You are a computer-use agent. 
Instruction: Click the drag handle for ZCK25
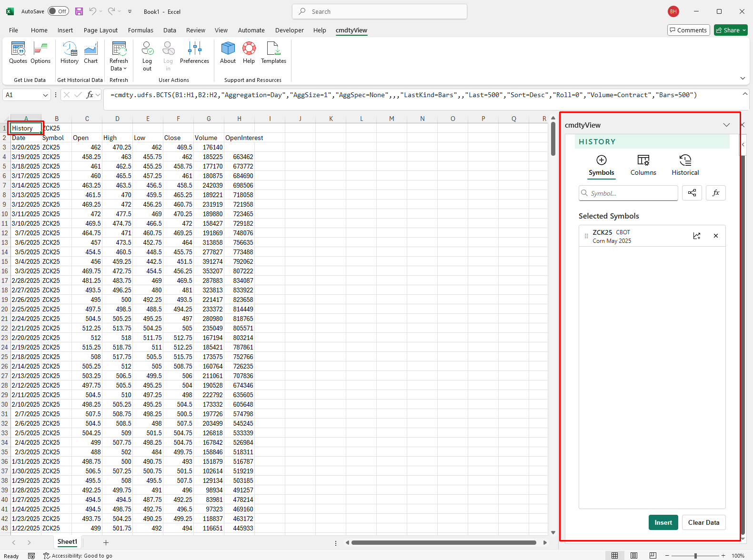(x=586, y=236)
